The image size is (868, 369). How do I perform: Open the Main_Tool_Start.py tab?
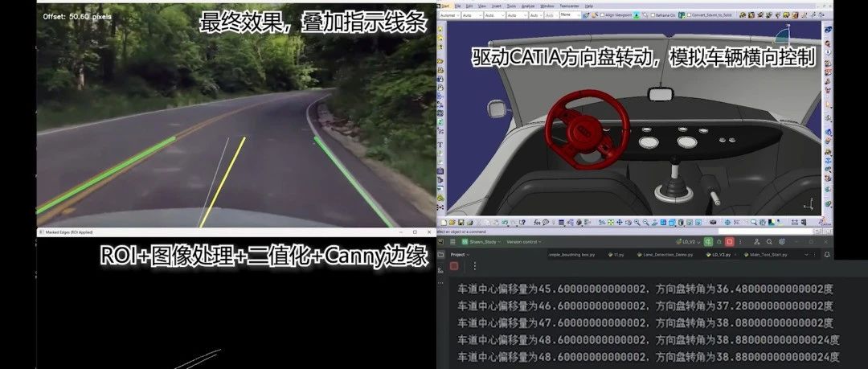point(766,255)
